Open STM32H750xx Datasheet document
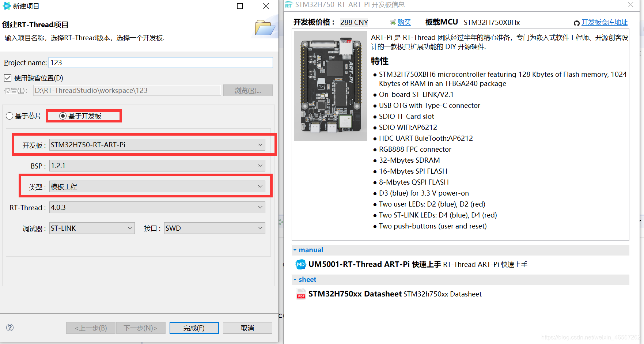Viewport: 644px width, 344px height. click(355, 294)
